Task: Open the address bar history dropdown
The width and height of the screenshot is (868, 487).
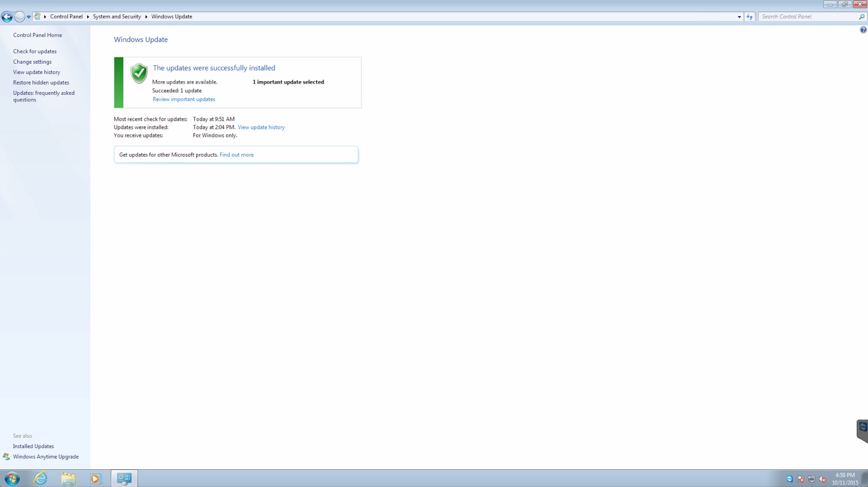Action: coord(739,17)
